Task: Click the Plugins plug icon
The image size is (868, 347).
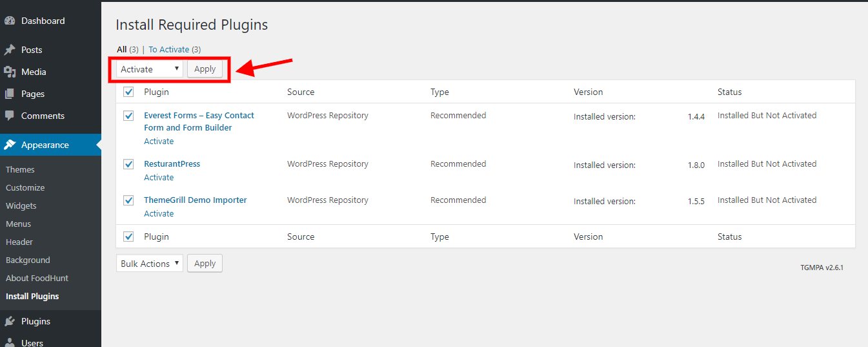Action: (10, 321)
